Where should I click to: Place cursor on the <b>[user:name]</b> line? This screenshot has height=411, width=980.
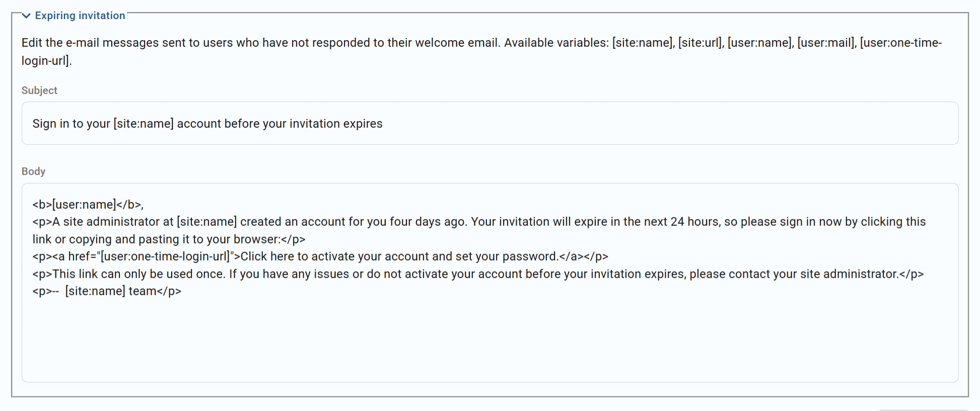88,204
